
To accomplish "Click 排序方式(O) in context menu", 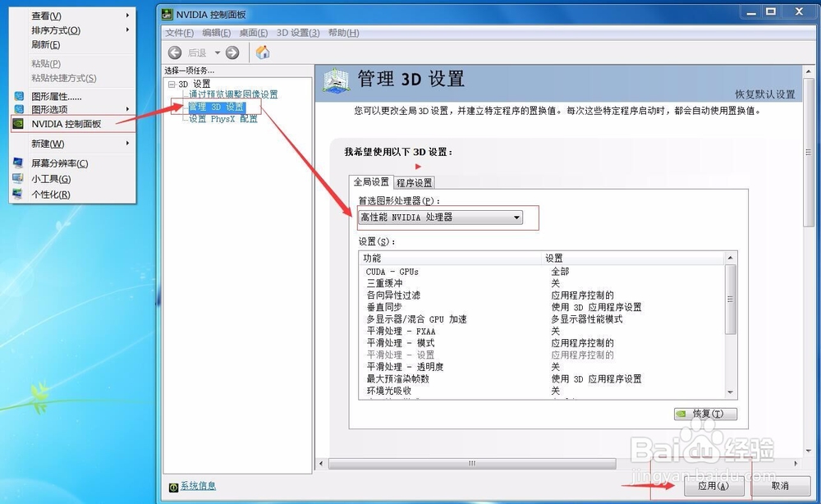I will (73, 30).
